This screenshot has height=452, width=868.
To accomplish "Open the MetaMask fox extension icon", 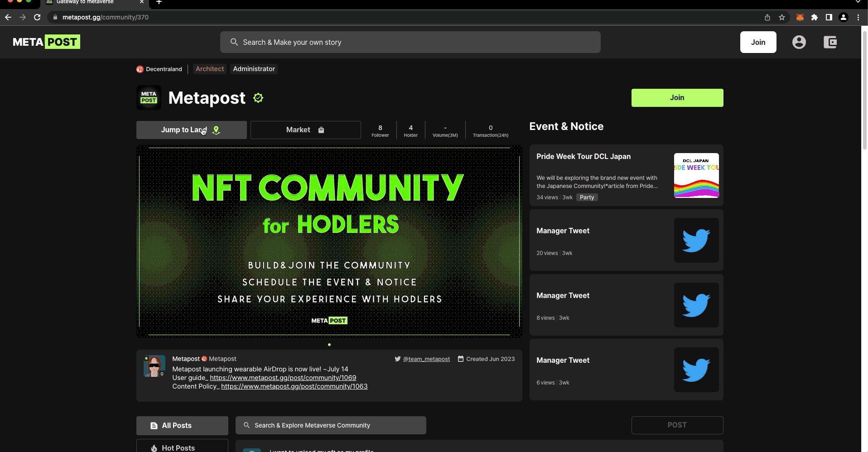I will [x=800, y=17].
